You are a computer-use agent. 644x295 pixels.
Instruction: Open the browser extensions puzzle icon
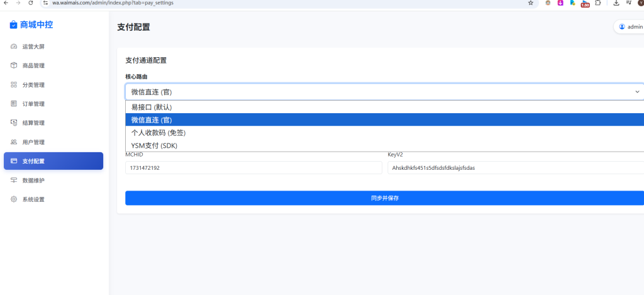[597, 3]
